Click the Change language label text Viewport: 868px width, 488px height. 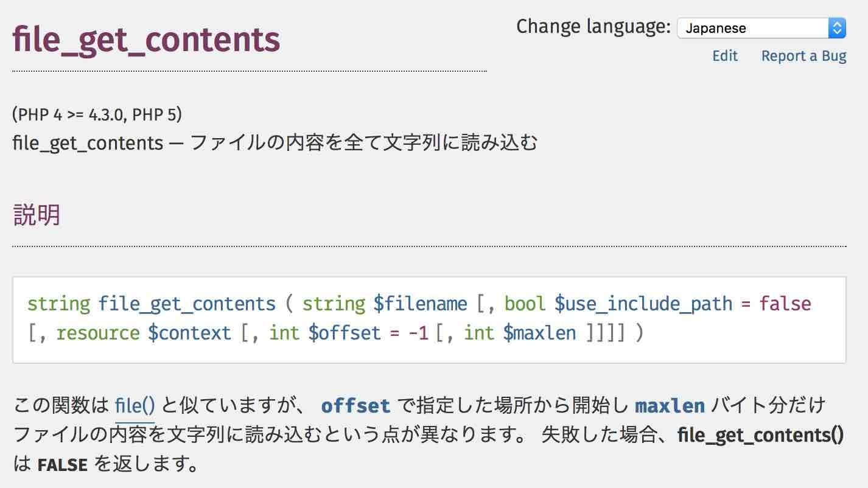click(x=593, y=27)
